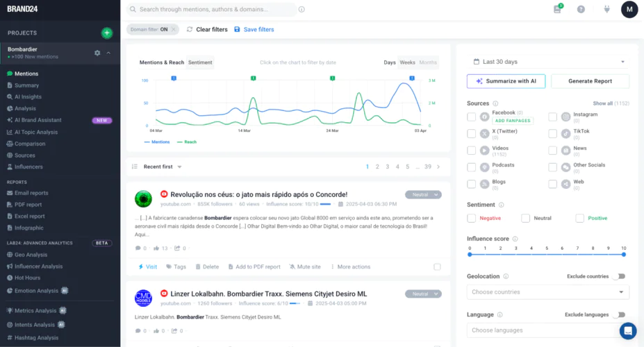Go to AI Insights
This screenshot has height=347, width=644.
tap(28, 96)
